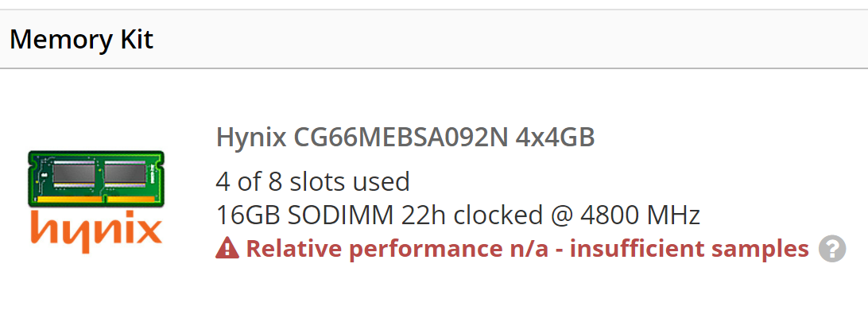The image size is (868, 318).
Task: Click the orange hynix logo text
Action: 95,229
